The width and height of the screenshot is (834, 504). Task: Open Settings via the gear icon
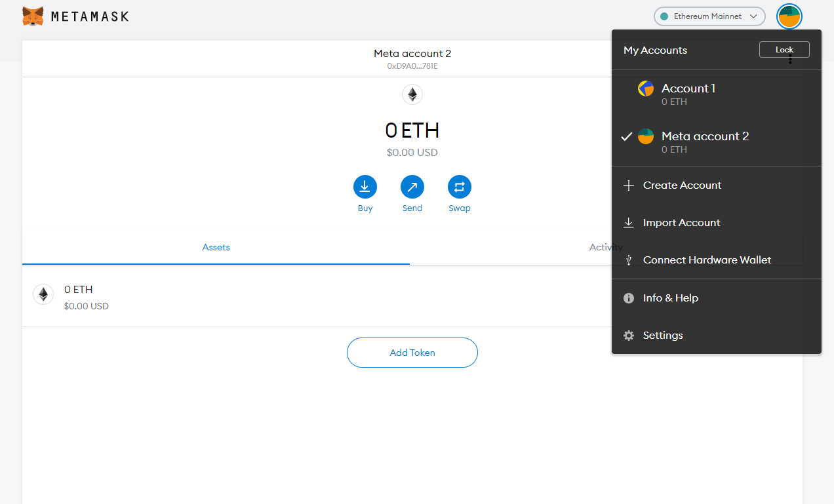[629, 336]
